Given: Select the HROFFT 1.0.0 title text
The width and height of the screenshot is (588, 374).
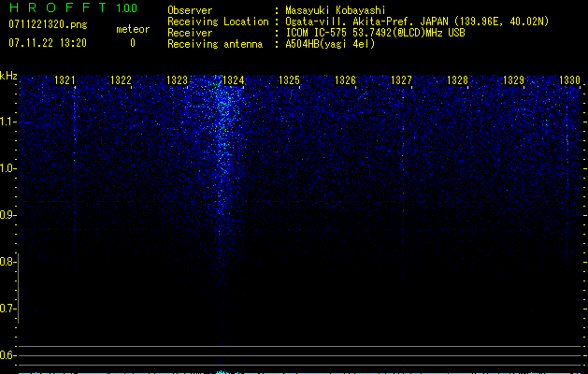Looking at the screenshot, I should 73,7.
